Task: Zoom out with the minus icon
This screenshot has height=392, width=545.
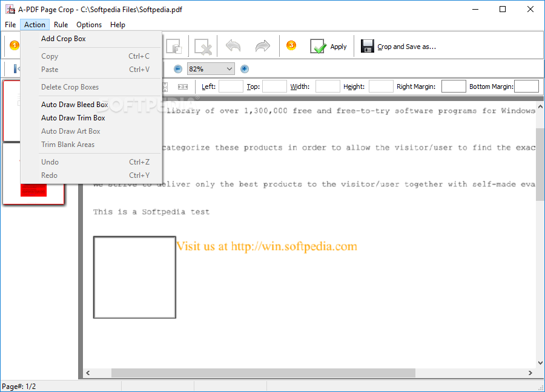Action: (178, 69)
